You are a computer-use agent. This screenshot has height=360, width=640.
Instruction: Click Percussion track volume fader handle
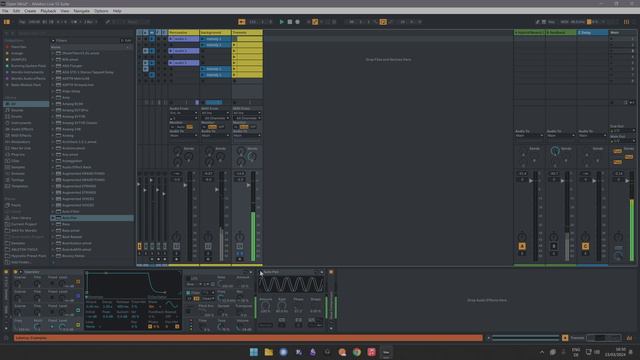(185, 185)
